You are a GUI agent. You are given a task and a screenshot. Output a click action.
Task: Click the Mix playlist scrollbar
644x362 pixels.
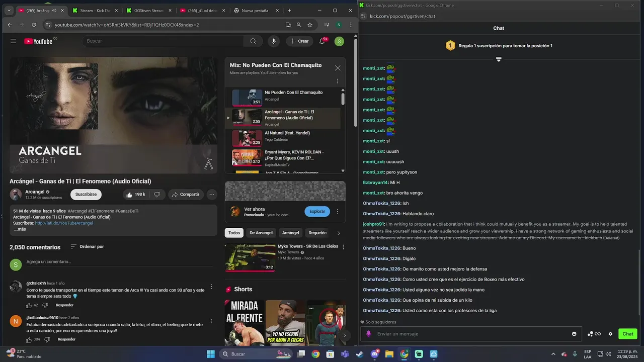pos(343,98)
